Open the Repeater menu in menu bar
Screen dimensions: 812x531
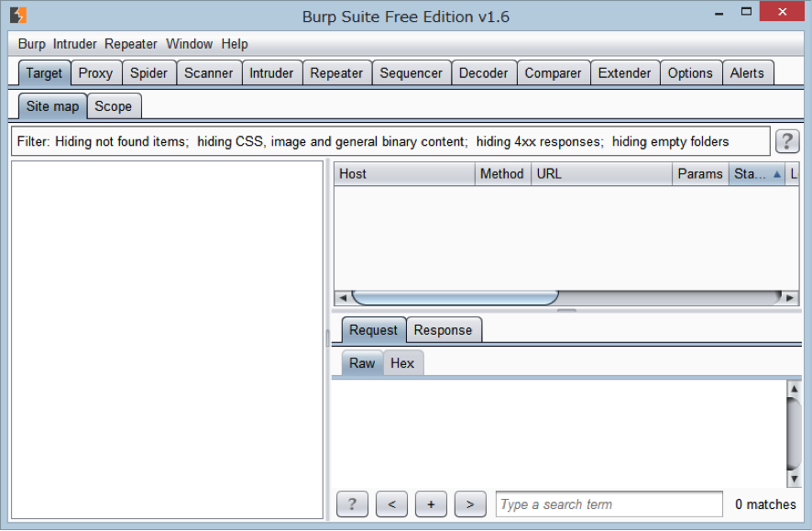130,44
